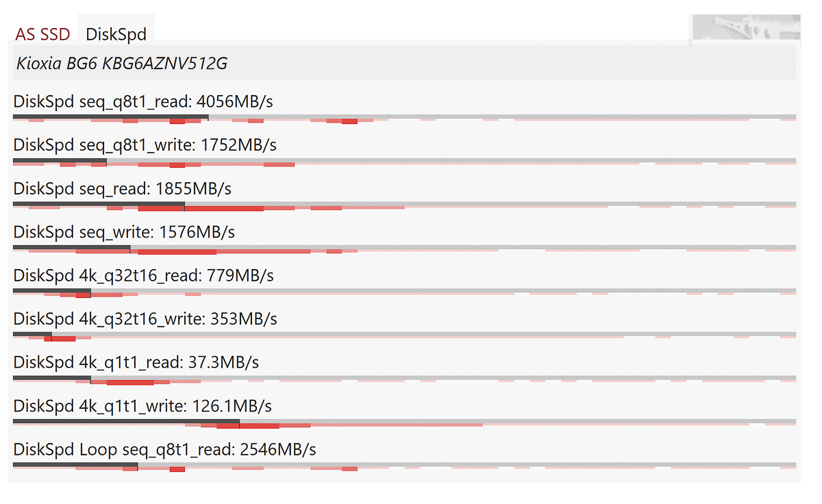Click the dark bar under 4k_q1t1_read

tap(52, 377)
